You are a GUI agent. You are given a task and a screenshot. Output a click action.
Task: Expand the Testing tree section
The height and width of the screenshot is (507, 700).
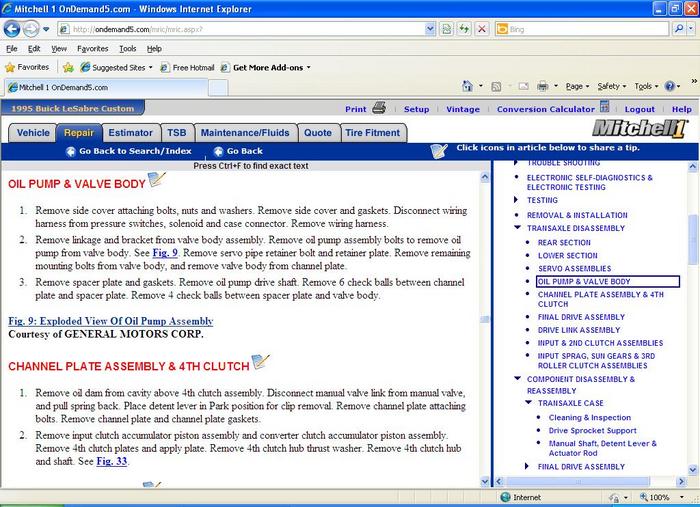point(517,200)
